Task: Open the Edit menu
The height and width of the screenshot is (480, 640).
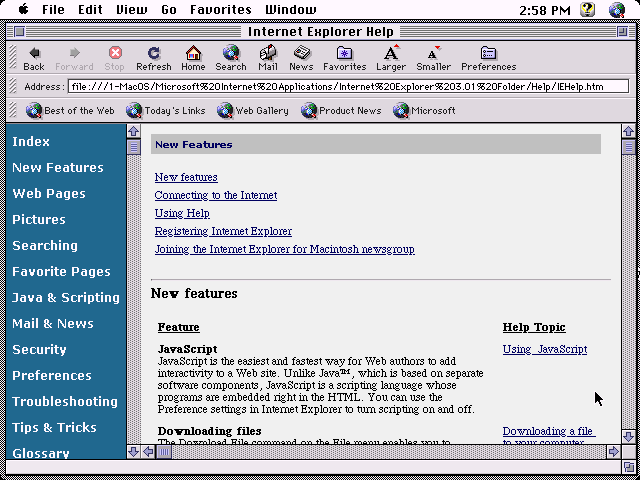Action: [x=90, y=9]
